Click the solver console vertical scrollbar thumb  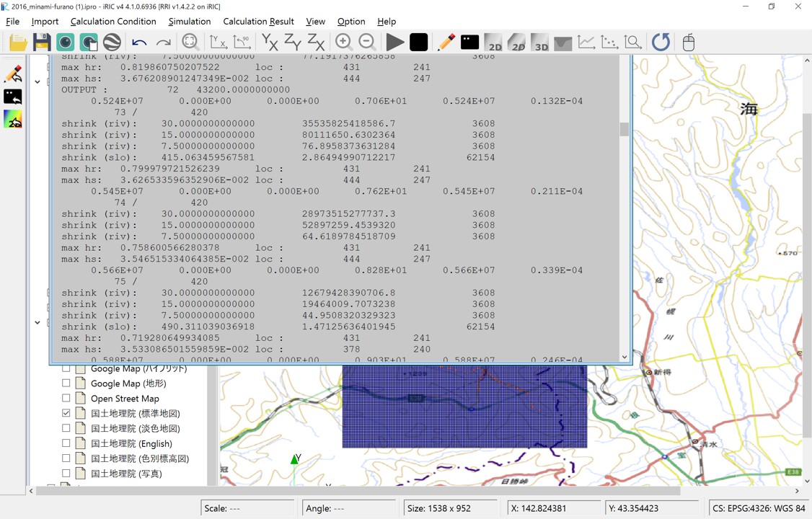tap(624, 129)
